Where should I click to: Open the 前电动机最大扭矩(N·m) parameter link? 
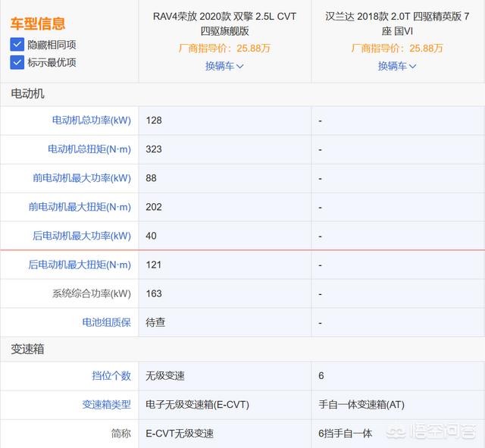(x=80, y=207)
